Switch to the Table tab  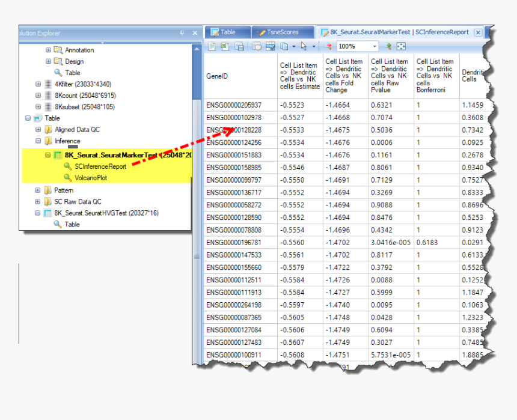(x=227, y=32)
